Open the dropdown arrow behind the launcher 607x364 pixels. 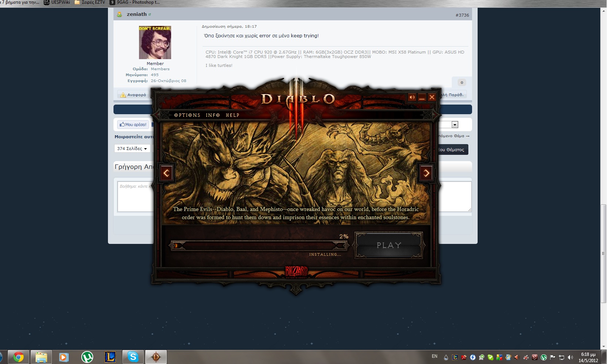455,125
